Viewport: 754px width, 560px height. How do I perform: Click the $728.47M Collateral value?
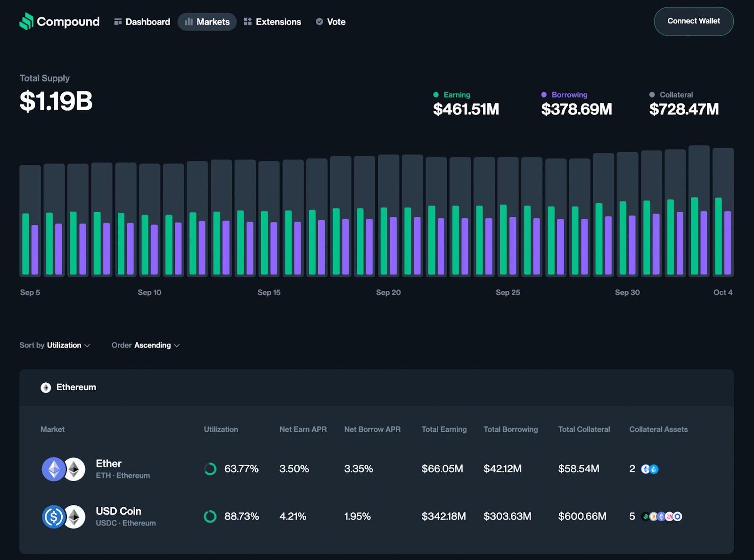pos(684,109)
